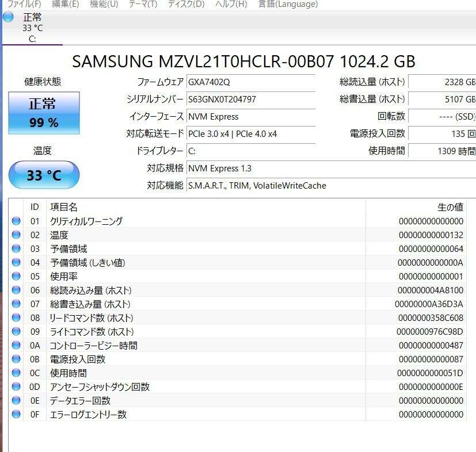The width and height of the screenshot is (476, 452).
Task: Click the status icon for ライトコマンド数 row
Action: (16, 332)
